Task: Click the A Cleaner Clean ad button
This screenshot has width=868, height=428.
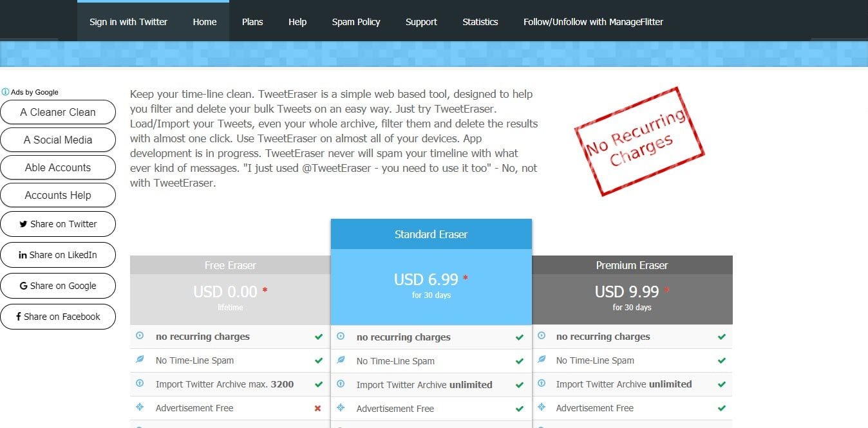Action: point(58,112)
